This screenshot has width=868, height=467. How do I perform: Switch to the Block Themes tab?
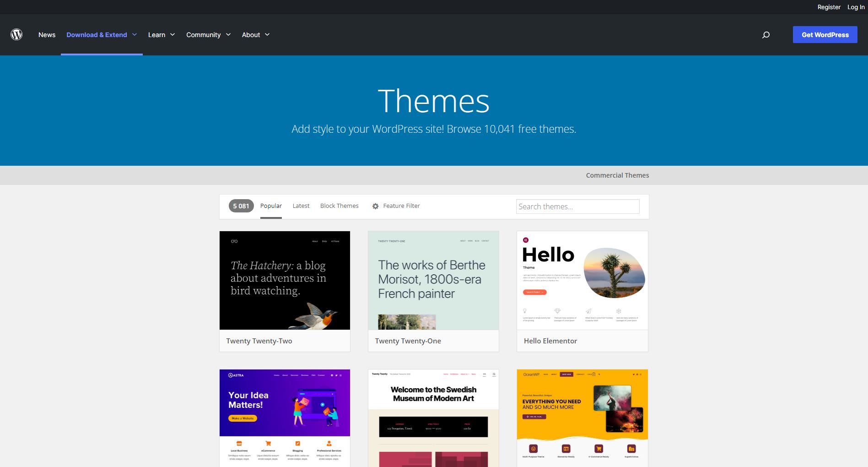340,206
